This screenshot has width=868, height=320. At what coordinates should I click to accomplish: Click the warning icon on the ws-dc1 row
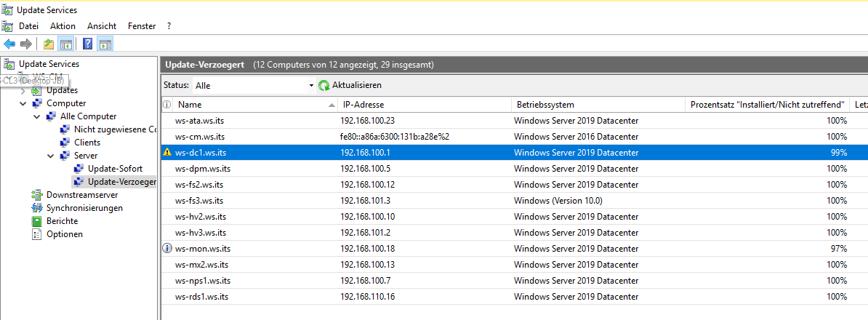tap(167, 153)
